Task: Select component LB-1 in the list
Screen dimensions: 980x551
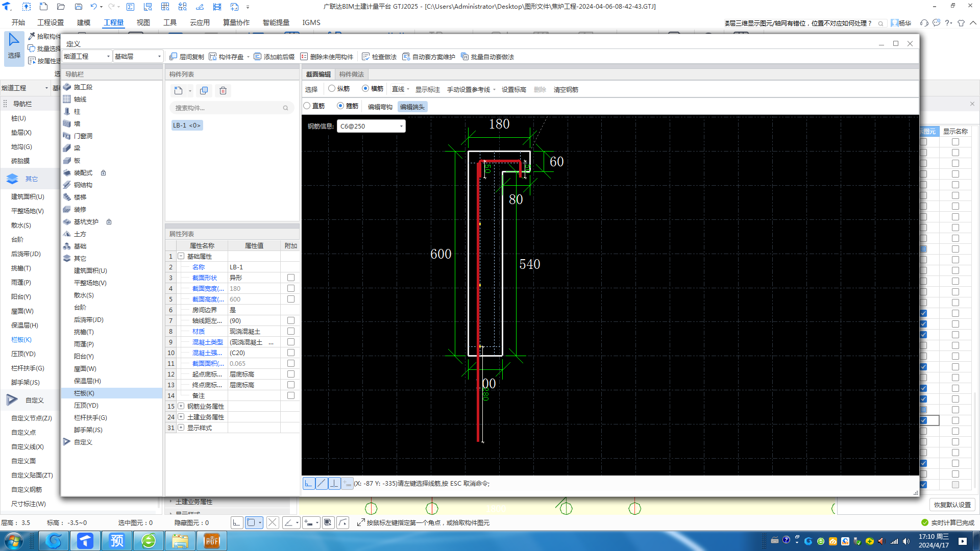Action: click(x=187, y=126)
